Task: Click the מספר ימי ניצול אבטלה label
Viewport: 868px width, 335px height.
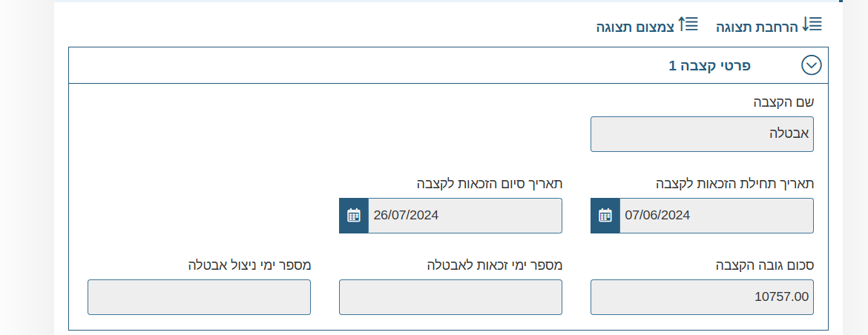Action: click(x=249, y=265)
